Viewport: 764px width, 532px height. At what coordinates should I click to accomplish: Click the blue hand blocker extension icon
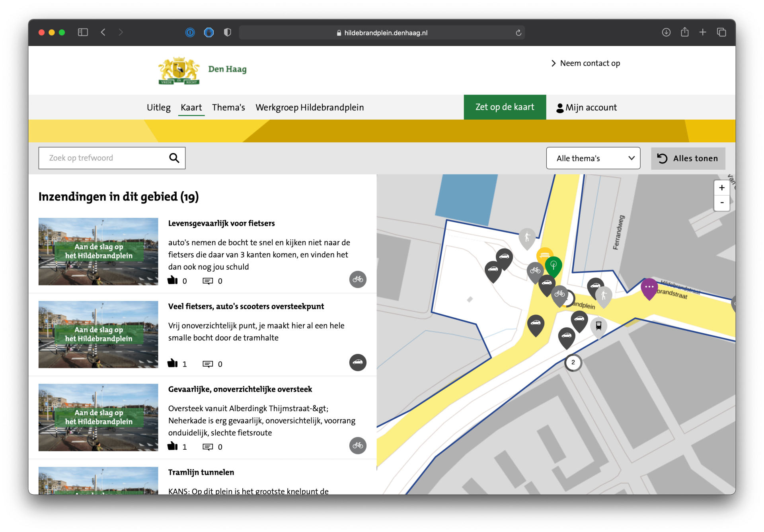coord(209,32)
